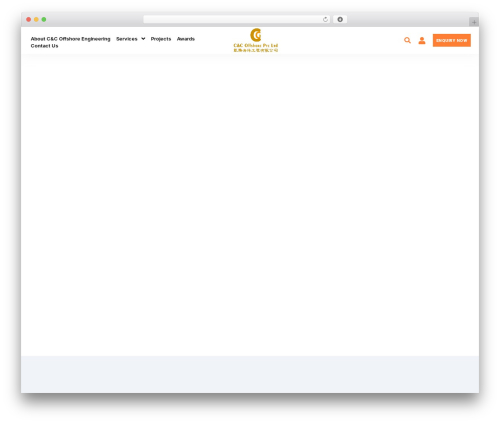Go to Projects page
This screenshot has height=423, width=500.
[x=161, y=39]
